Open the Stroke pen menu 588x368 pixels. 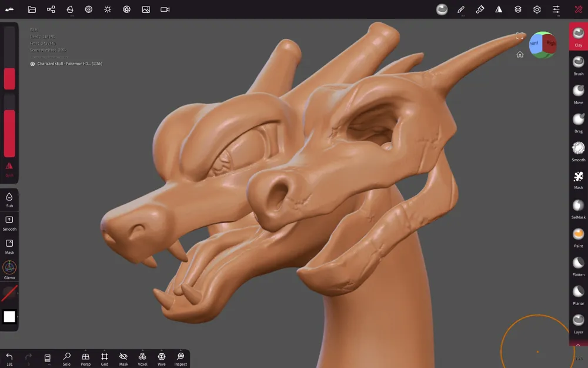461,9
